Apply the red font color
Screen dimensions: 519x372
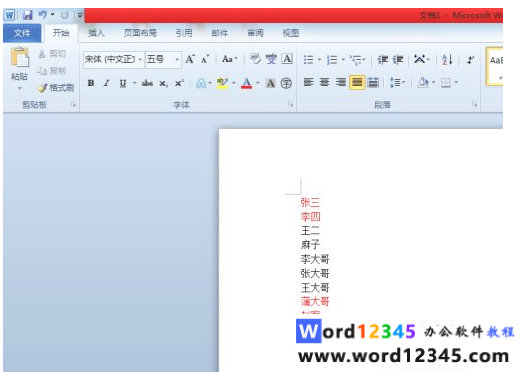coord(246,83)
